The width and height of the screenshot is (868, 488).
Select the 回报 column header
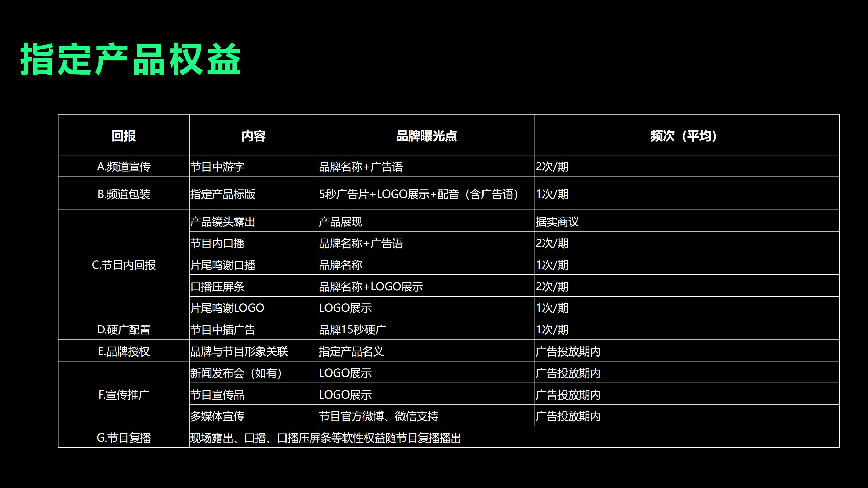tap(124, 135)
